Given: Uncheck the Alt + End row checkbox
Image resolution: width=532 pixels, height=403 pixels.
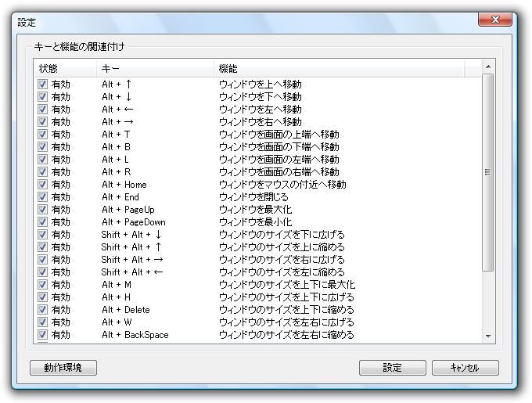Looking at the screenshot, I should pos(42,197).
